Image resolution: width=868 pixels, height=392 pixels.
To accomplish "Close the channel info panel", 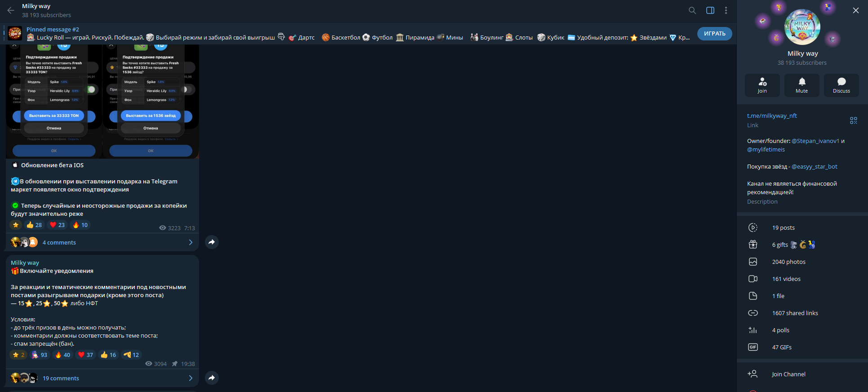I will coord(856,10).
